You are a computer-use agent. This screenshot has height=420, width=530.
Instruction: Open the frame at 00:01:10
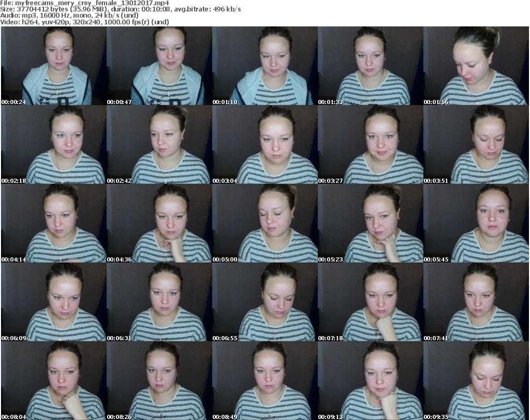[x=264, y=66]
